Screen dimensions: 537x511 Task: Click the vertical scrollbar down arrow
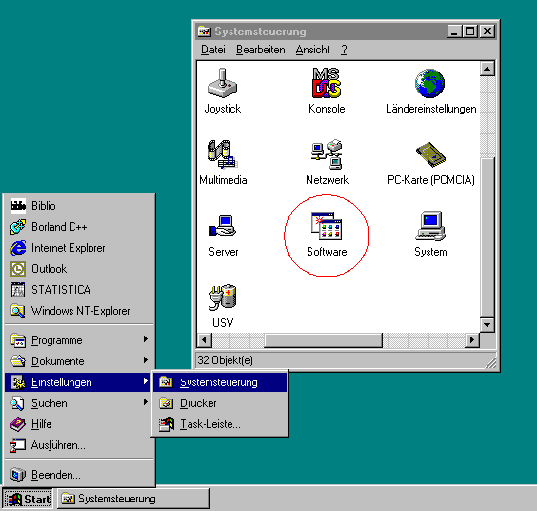487,324
